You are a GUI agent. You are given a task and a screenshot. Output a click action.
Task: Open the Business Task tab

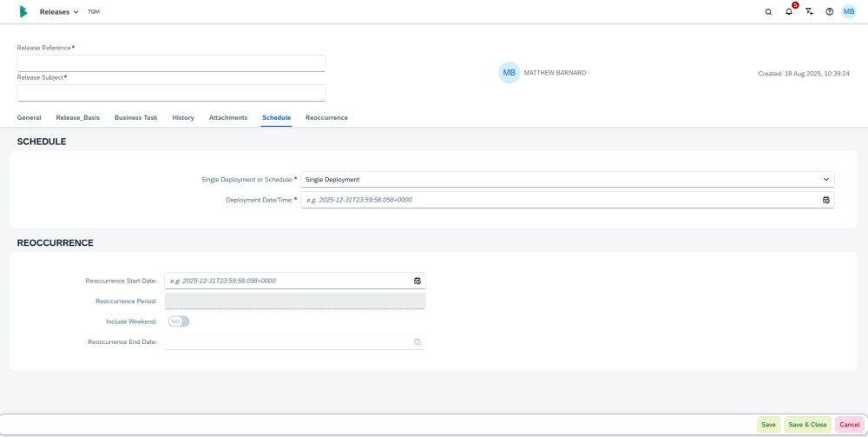[x=136, y=117]
